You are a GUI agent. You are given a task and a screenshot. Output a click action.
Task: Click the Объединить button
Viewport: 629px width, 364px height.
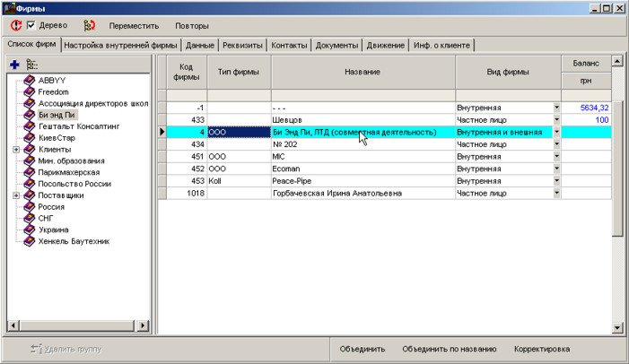363,349
